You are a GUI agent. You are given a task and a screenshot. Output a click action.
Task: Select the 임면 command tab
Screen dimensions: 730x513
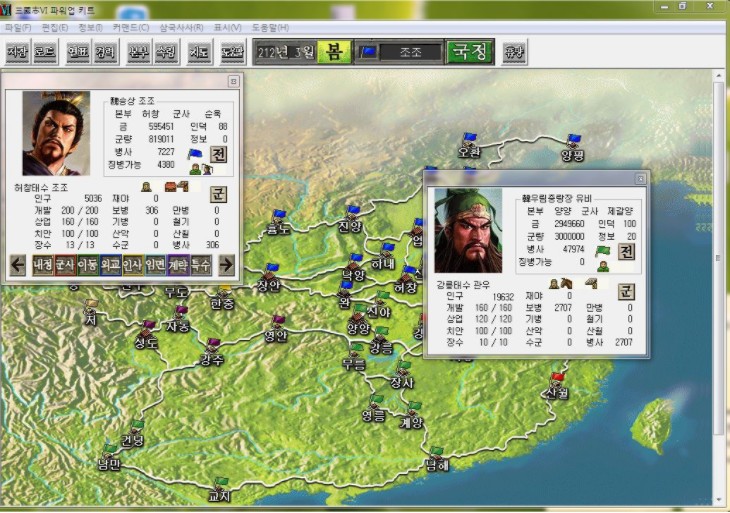(x=155, y=265)
